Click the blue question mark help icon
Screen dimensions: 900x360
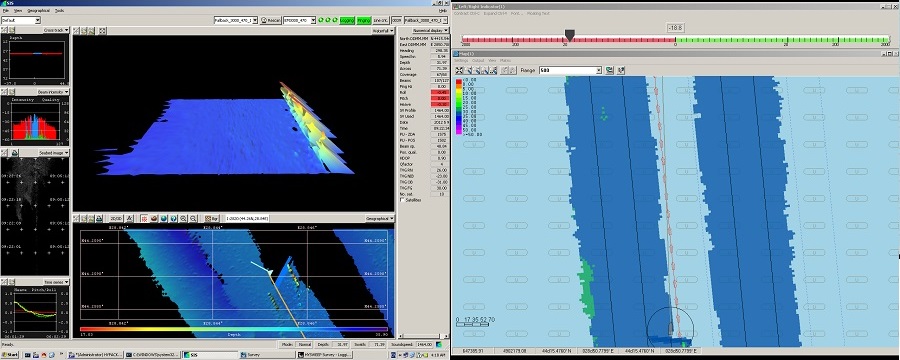coord(173,219)
